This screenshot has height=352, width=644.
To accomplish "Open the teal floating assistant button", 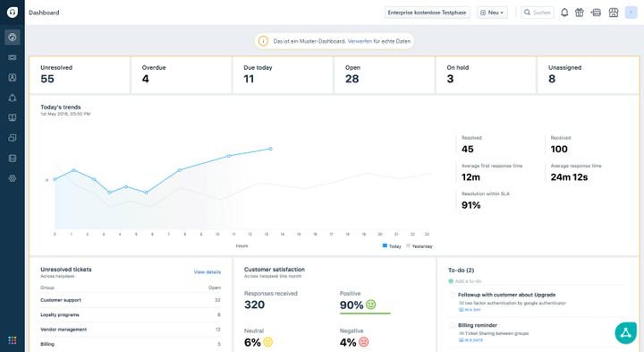I will click(x=625, y=332).
